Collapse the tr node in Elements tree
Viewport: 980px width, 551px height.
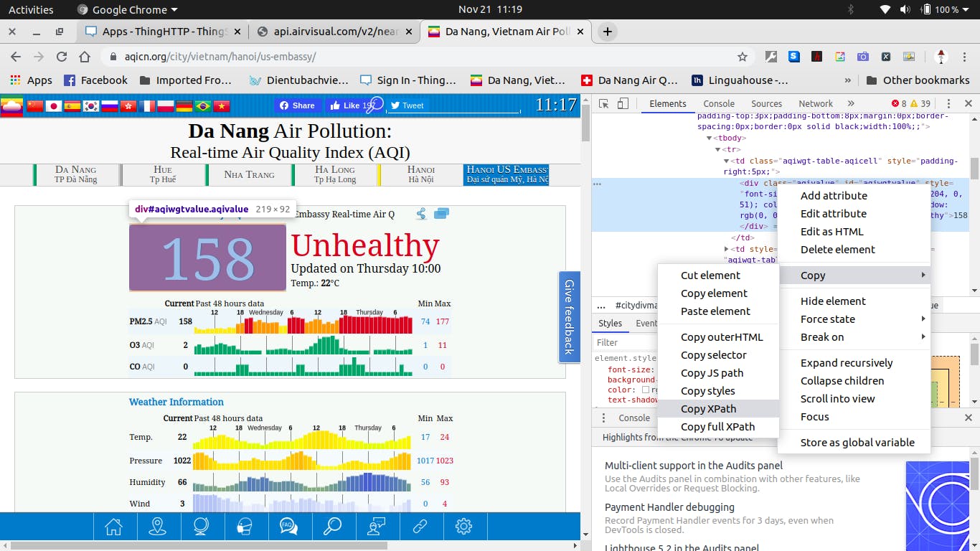tap(717, 149)
